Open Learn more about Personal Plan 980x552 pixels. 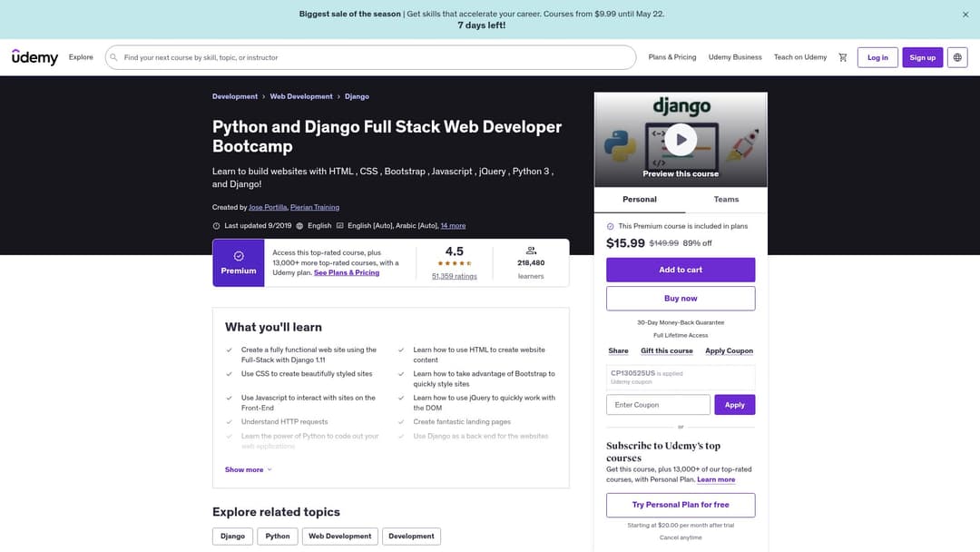pos(716,479)
